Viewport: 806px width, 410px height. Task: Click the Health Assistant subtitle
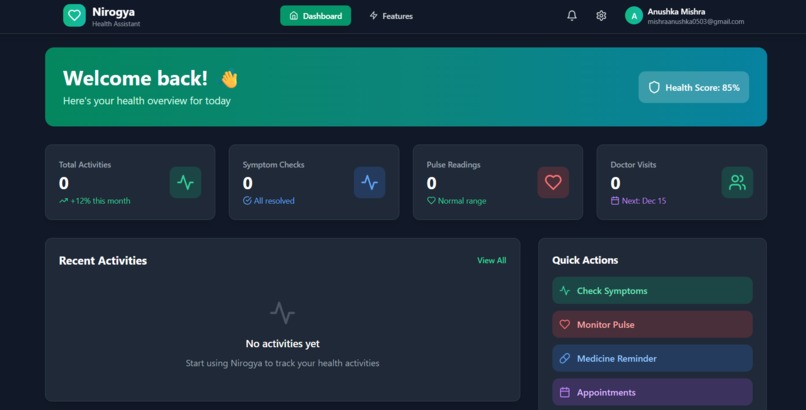pyautogui.click(x=116, y=24)
